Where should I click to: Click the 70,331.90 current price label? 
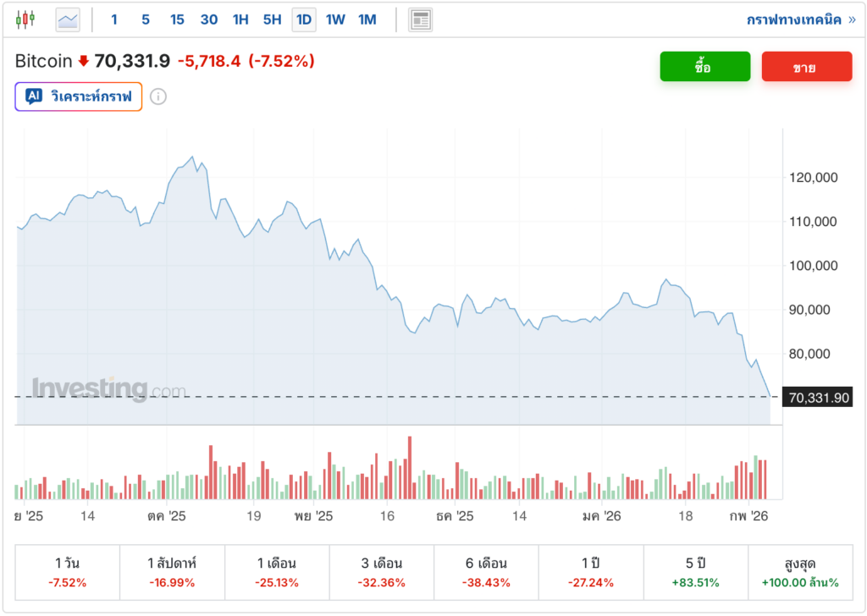818,398
